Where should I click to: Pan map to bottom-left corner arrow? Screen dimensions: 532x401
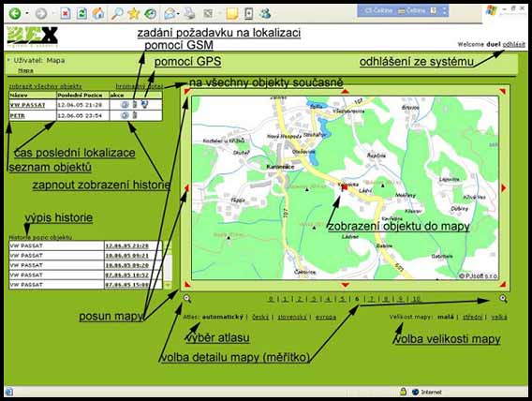click(187, 284)
